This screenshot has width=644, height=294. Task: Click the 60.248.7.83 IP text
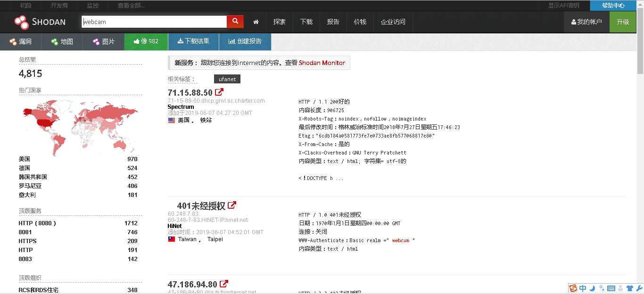(x=183, y=214)
